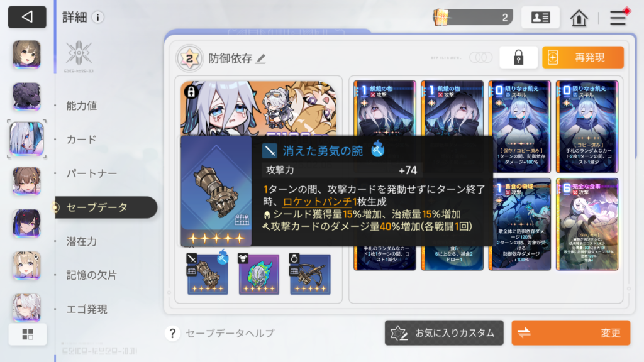Viewport: 644px width, 362px height.
Task: Switch to the カード section
Action: 81,140
